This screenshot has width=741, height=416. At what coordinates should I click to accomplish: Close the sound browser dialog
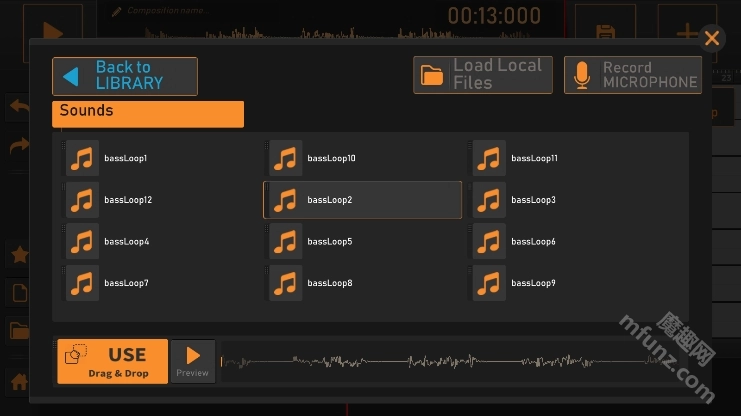coord(711,39)
